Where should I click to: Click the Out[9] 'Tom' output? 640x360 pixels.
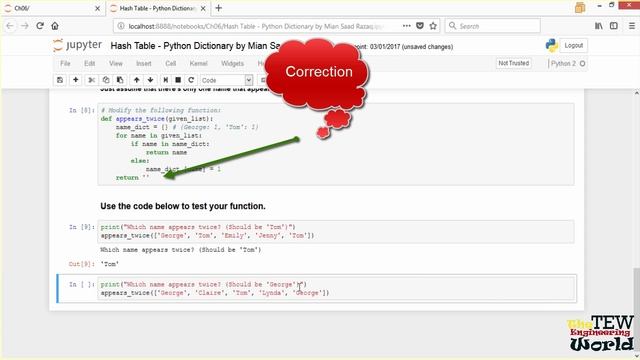pos(110,264)
